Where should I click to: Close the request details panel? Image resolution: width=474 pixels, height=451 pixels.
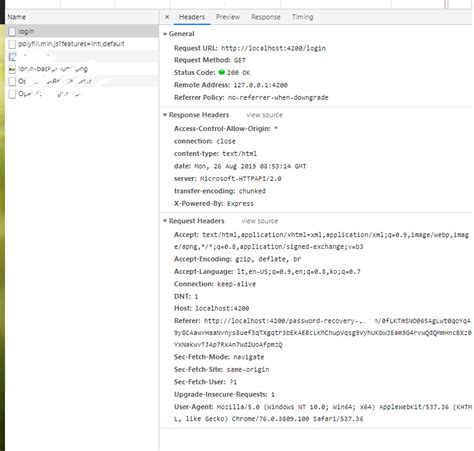point(167,17)
